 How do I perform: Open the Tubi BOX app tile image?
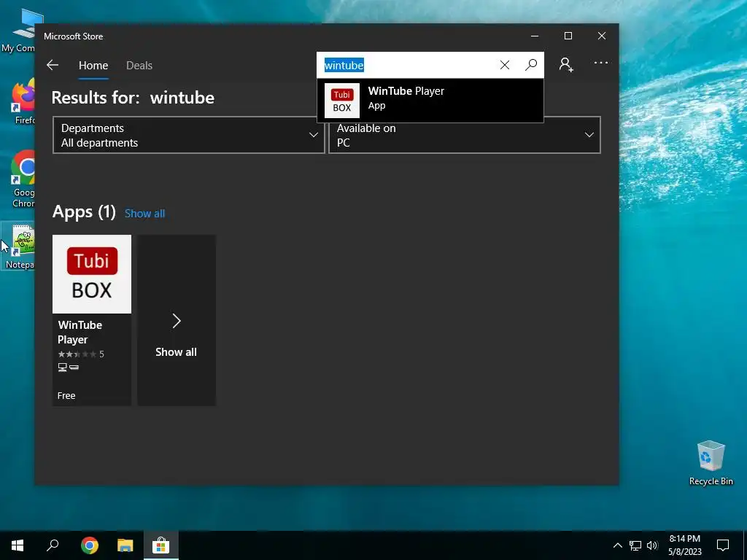(92, 274)
